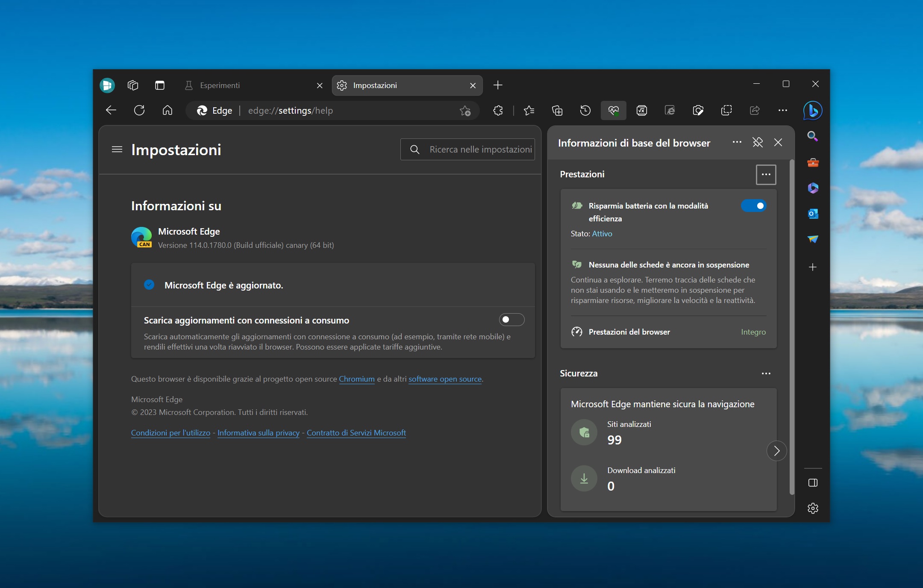The height and width of the screenshot is (588, 923).
Task: Open more options in Browser essentials header
Action: pyautogui.click(x=737, y=142)
